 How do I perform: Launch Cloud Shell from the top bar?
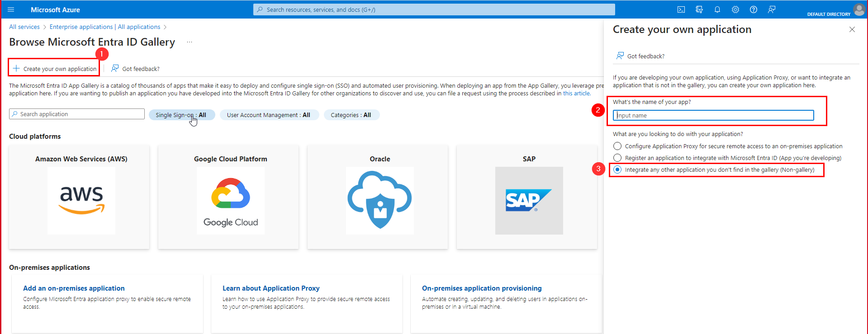point(681,9)
